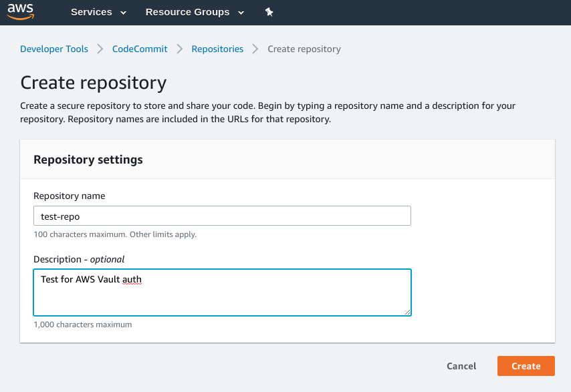Grab the Description textarea resize handle
Viewport: 571px width, 392px height.
coord(407,312)
